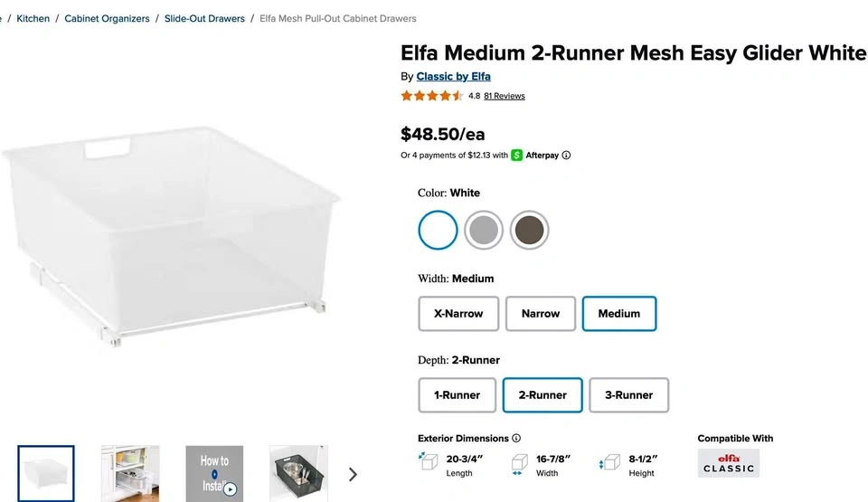The height and width of the screenshot is (502, 868).
Task: Select the X-Narrow width option
Action: click(x=458, y=314)
